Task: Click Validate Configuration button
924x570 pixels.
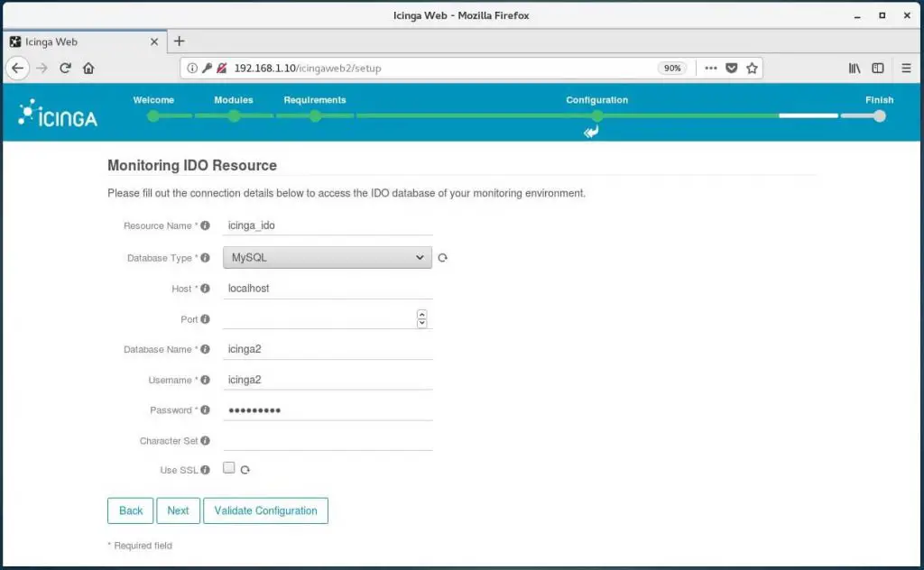Action: click(266, 510)
